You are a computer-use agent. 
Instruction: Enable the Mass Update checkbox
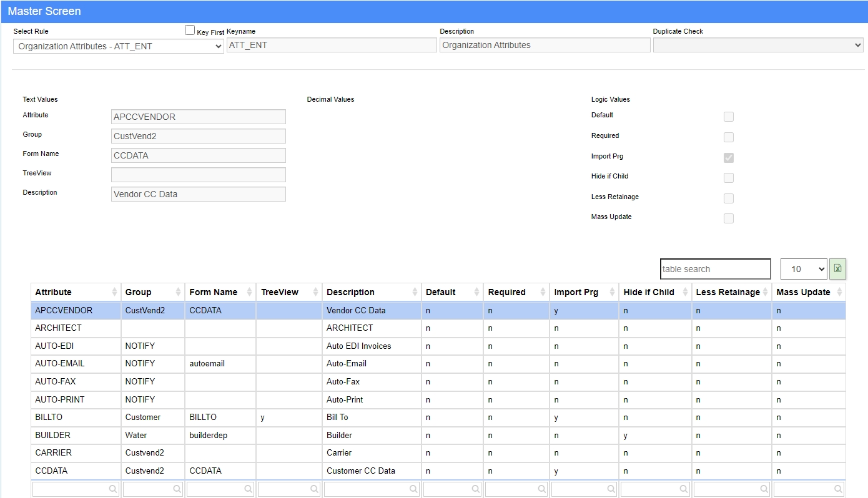tap(729, 218)
